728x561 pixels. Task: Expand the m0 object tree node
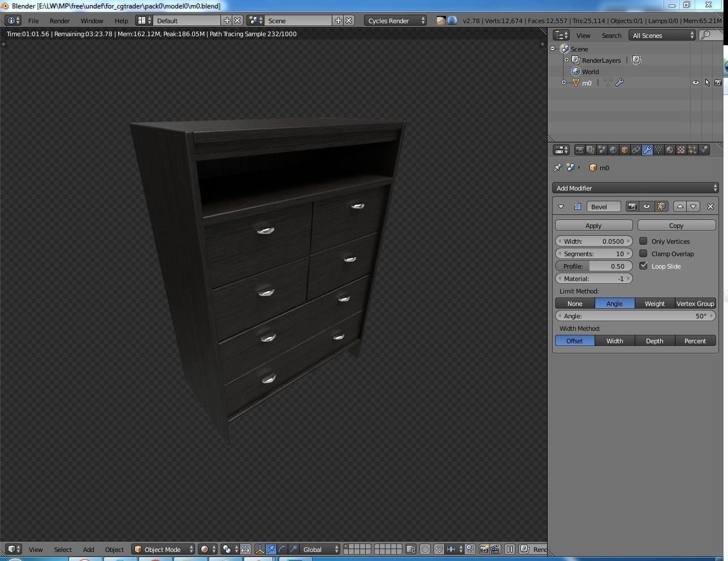click(564, 83)
